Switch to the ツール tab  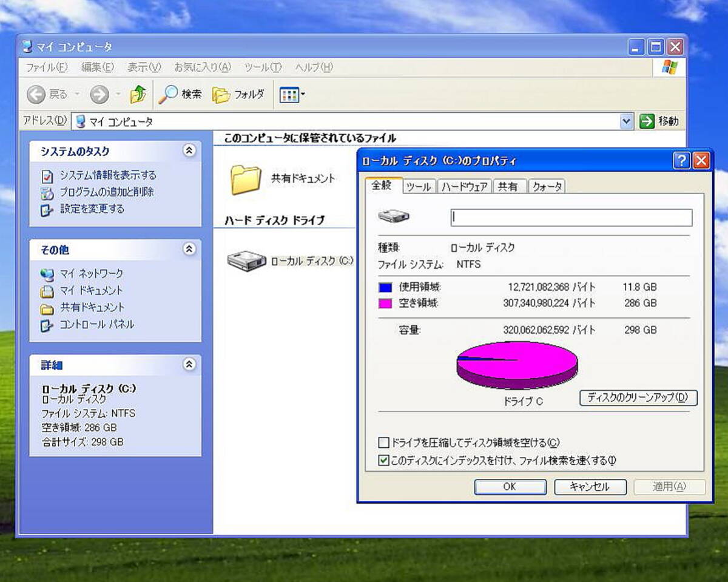coord(419,187)
